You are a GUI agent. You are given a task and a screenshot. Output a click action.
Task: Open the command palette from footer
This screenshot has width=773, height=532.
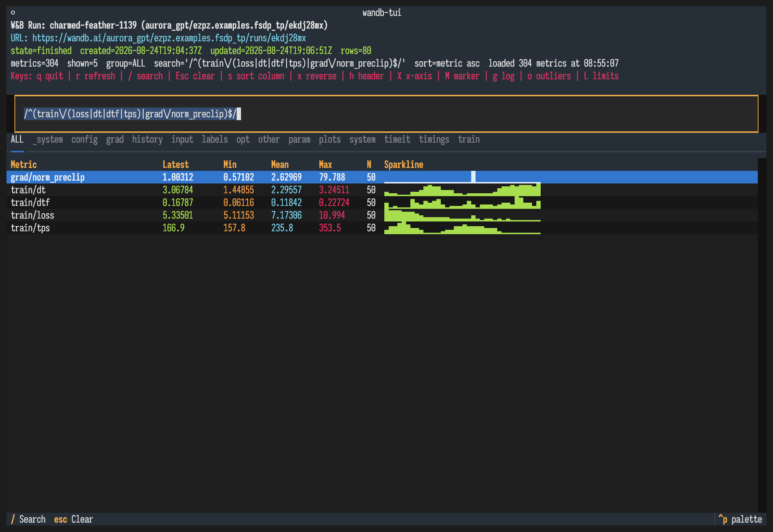[x=740, y=519]
